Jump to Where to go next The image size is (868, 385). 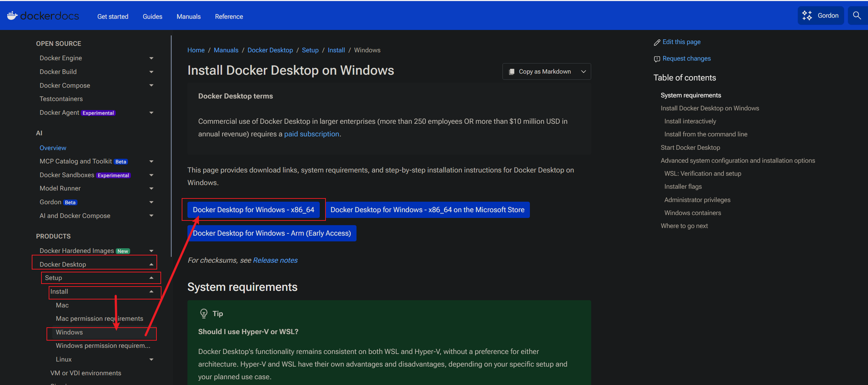[x=684, y=226]
